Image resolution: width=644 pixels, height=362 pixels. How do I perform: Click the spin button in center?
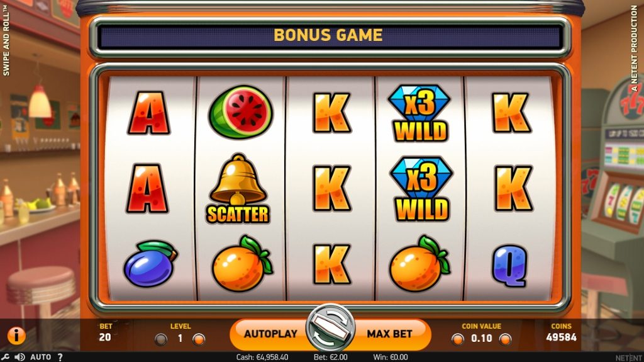pos(330,329)
